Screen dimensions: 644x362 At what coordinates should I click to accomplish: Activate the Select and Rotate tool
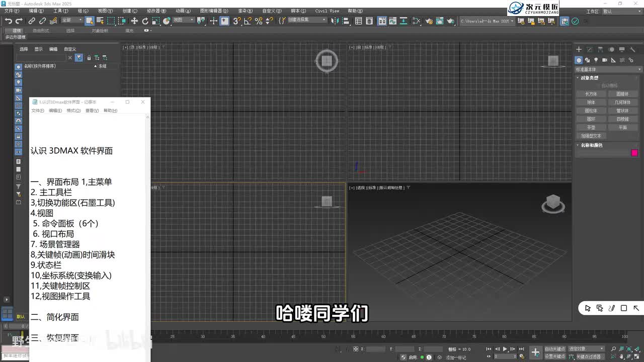click(x=145, y=21)
